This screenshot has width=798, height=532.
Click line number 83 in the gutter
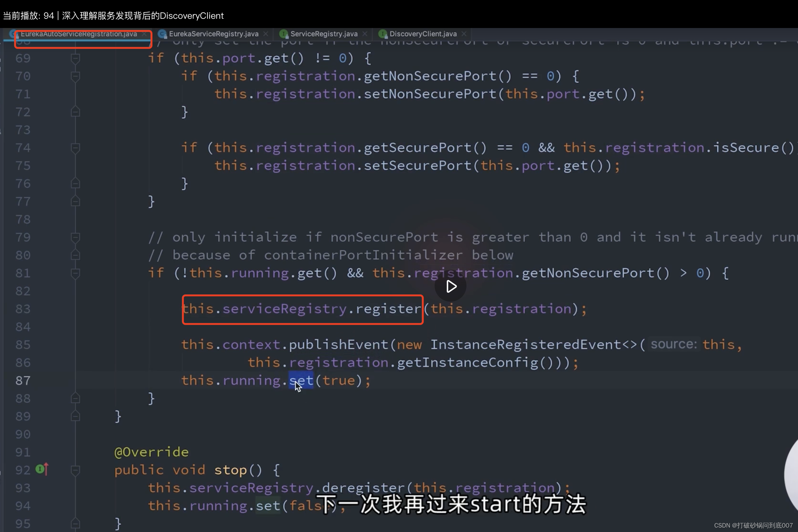(x=23, y=309)
